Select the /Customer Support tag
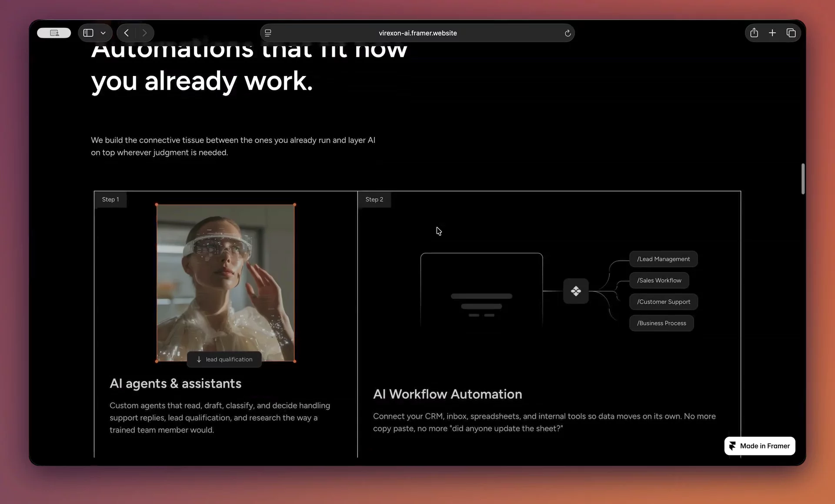 tap(663, 302)
